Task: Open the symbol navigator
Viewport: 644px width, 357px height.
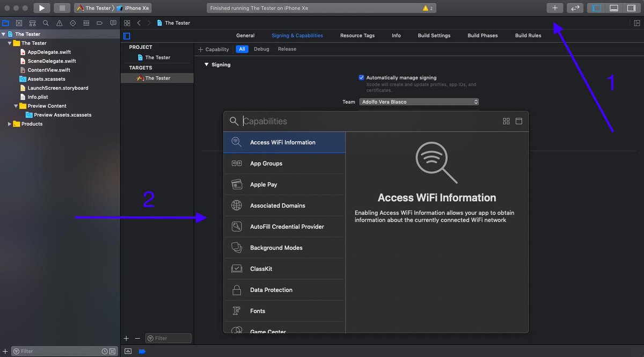Action: click(33, 23)
